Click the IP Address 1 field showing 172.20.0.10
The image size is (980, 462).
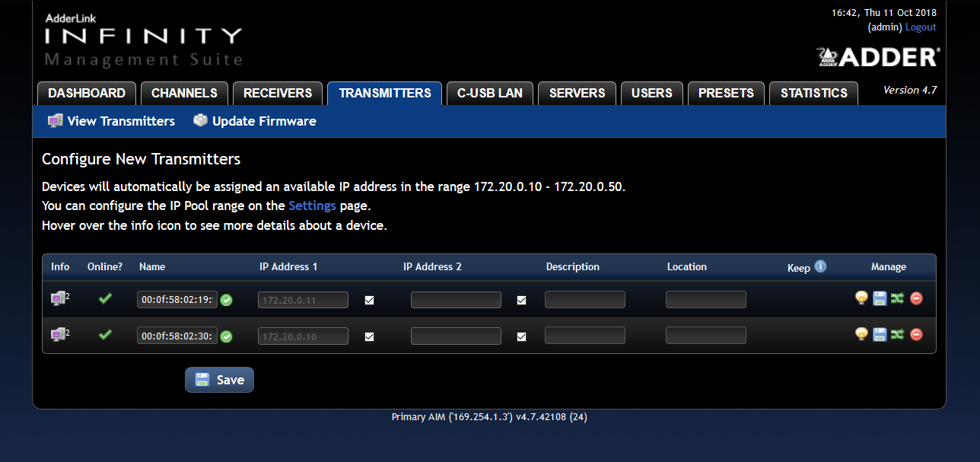[303, 336]
